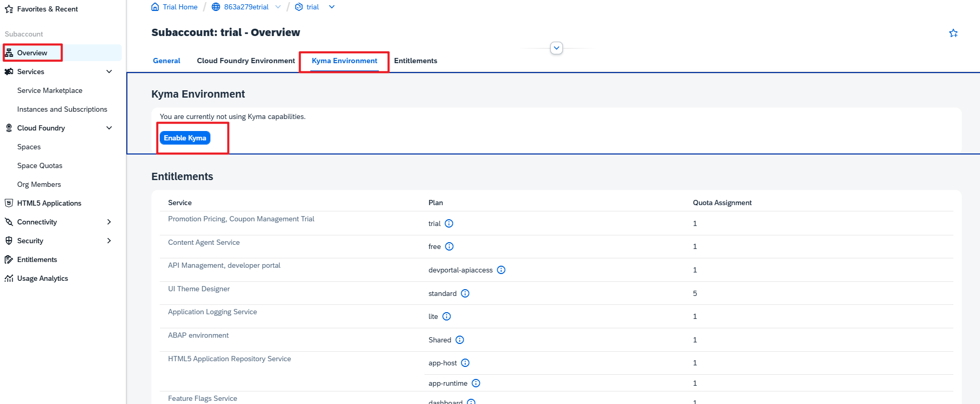The image size is (980, 404).
Task: Switch to the Cloud Foundry Environment tab
Action: click(246, 61)
